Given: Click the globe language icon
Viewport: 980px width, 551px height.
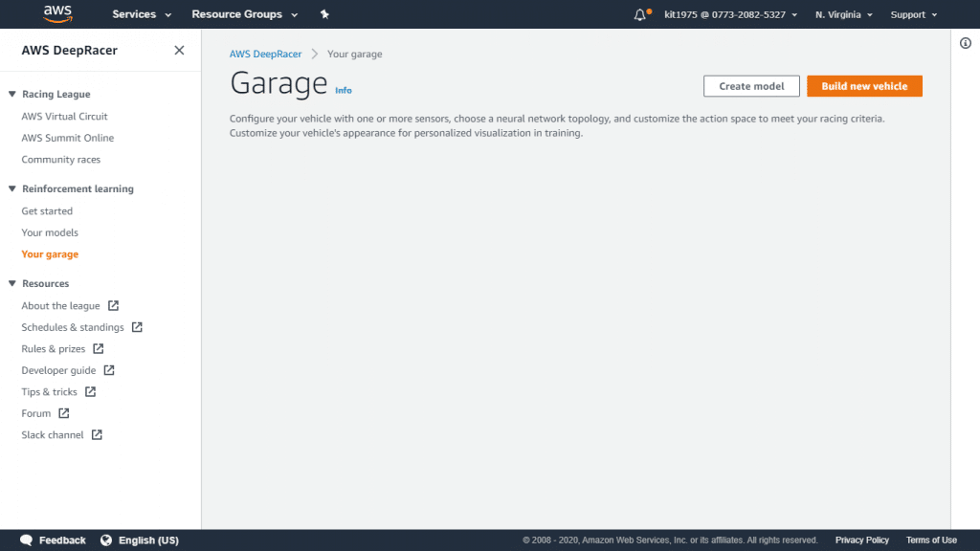Looking at the screenshot, I should (x=106, y=540).
